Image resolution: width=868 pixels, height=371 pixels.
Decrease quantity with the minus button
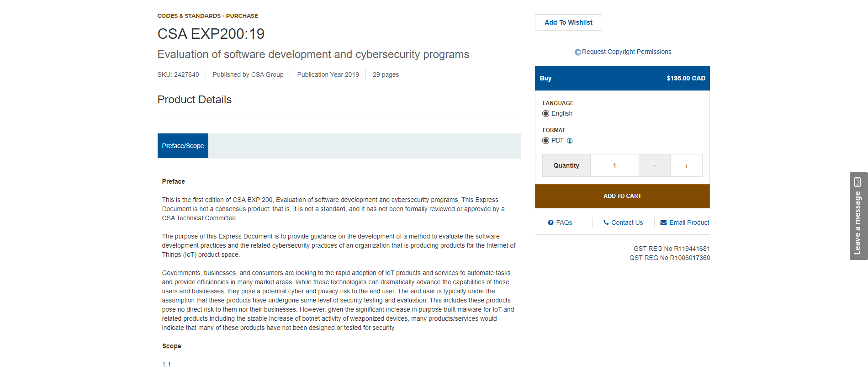tap(654, 165)
